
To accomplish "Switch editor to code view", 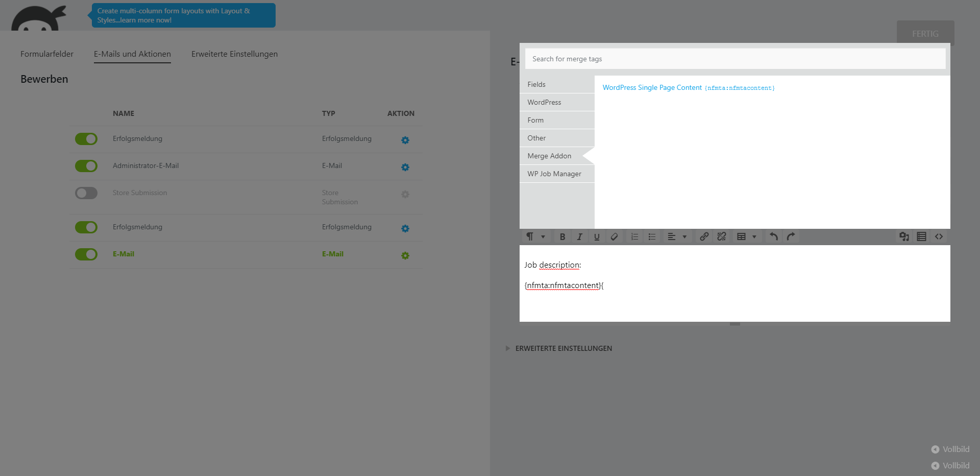I will tap(939, 236).
